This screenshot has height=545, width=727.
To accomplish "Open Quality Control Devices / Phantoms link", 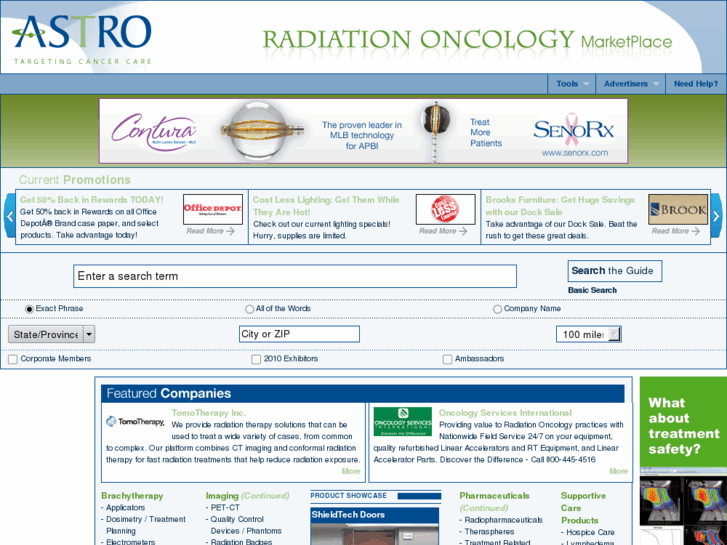I will pyautogui.click(x=246, y=525).
